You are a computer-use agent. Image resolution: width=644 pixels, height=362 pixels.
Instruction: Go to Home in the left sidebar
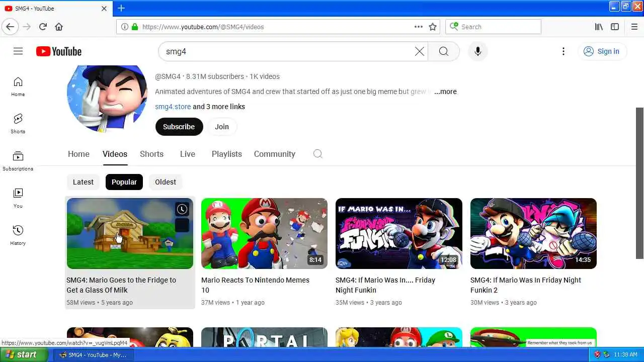tap(18, 87)
